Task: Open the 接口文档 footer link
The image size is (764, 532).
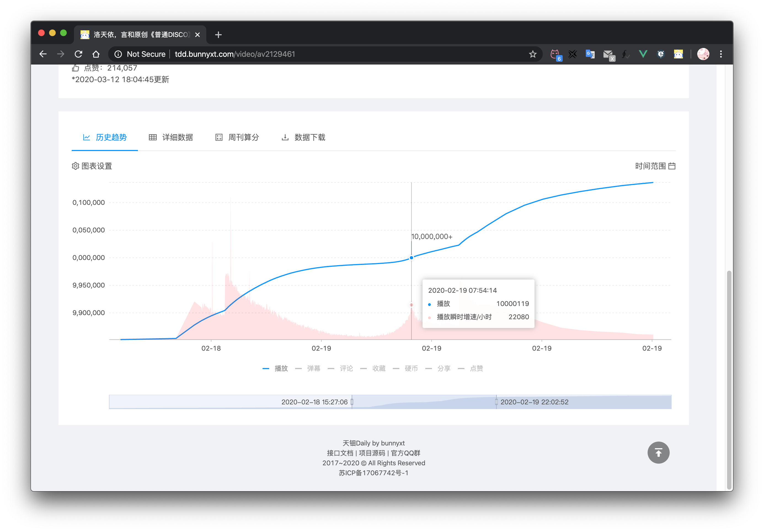Action: (x=340, y=453)
